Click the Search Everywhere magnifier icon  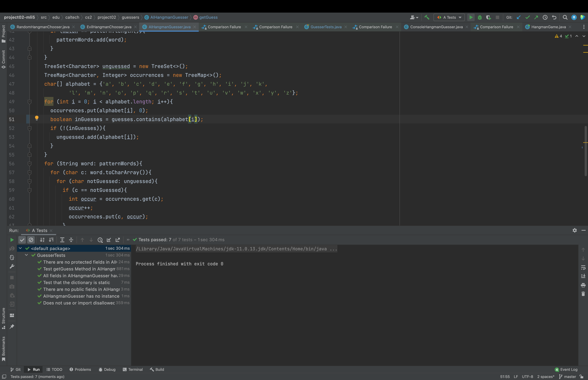click(565, 17)
